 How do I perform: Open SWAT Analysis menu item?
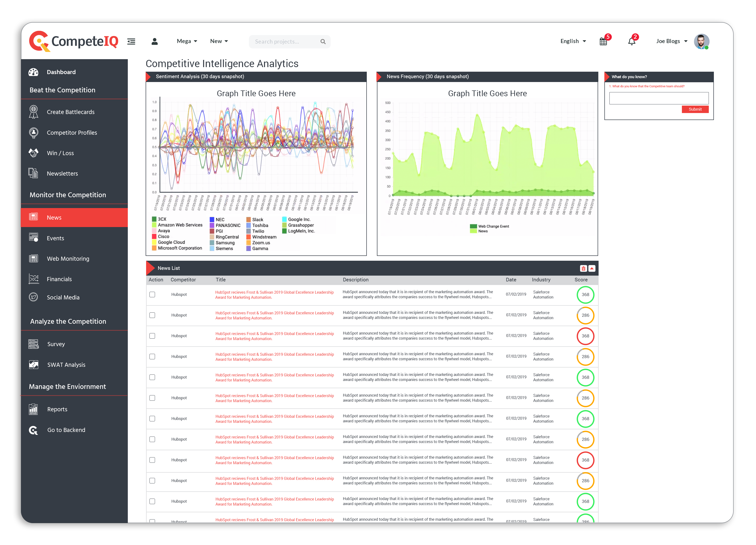pos(66,365)
